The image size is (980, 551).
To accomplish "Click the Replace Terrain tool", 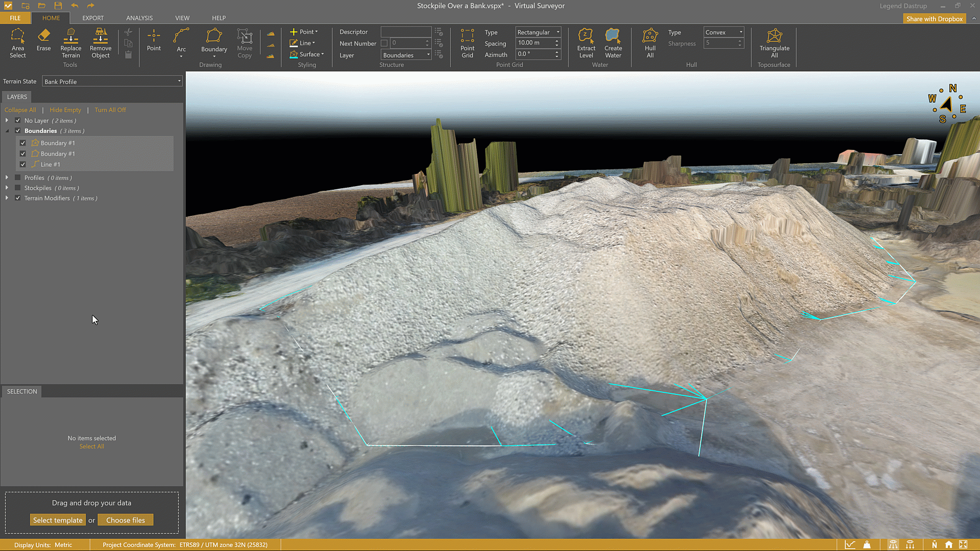I will [70, 43].
